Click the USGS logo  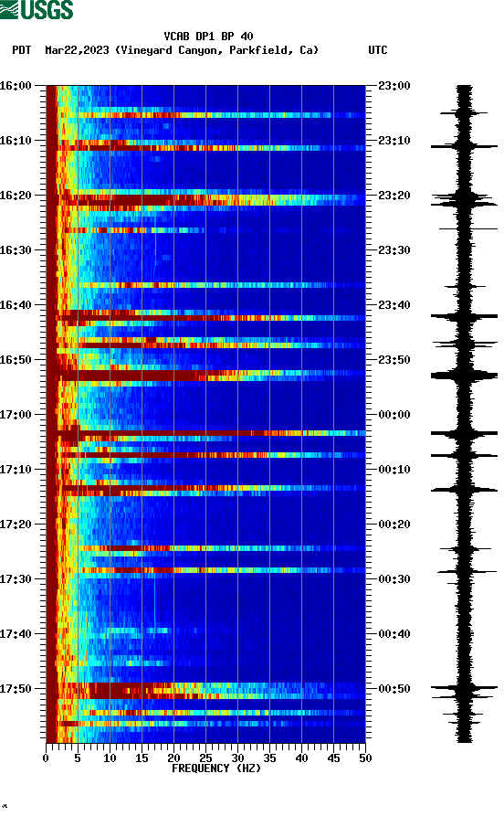pyautogui.click(x=37, y=10)
